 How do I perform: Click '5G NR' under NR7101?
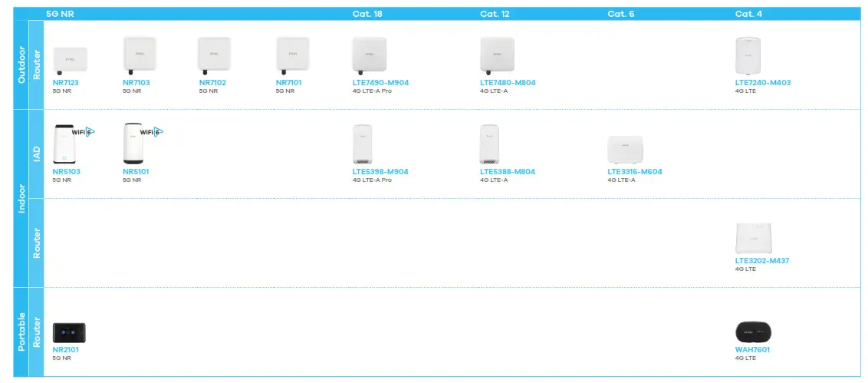pos(285,91)
